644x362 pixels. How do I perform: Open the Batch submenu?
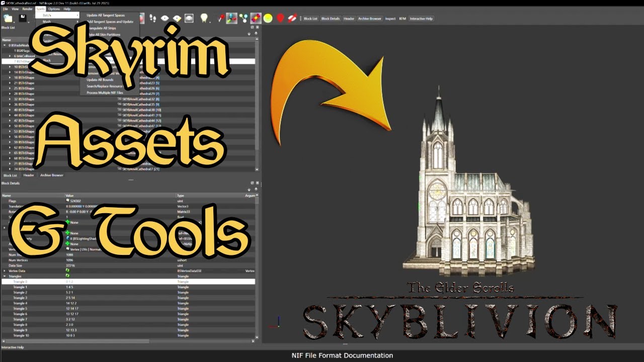(x=57, y=15)
